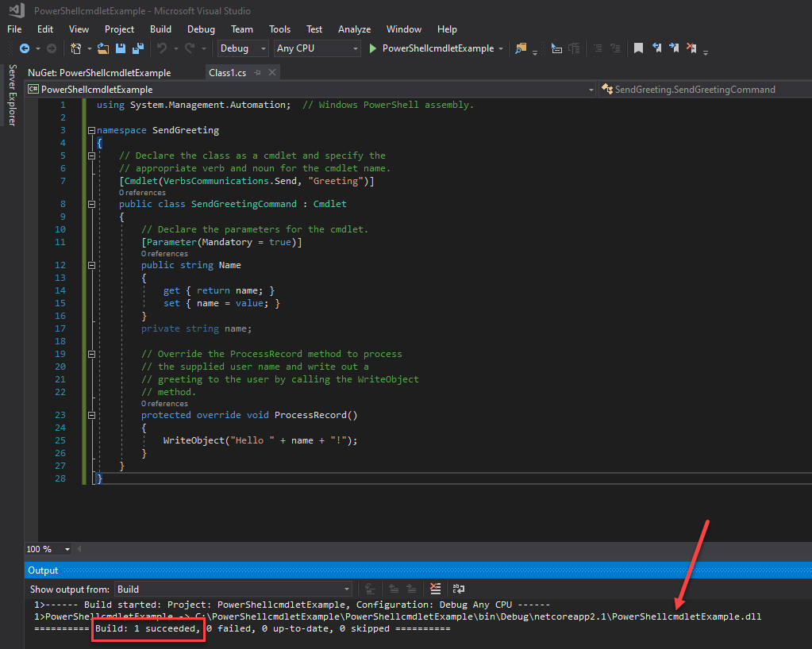812x649 pixels.
Task: Click the Open File folder icon
Action: pyautogui.click(x=103, y=48)
